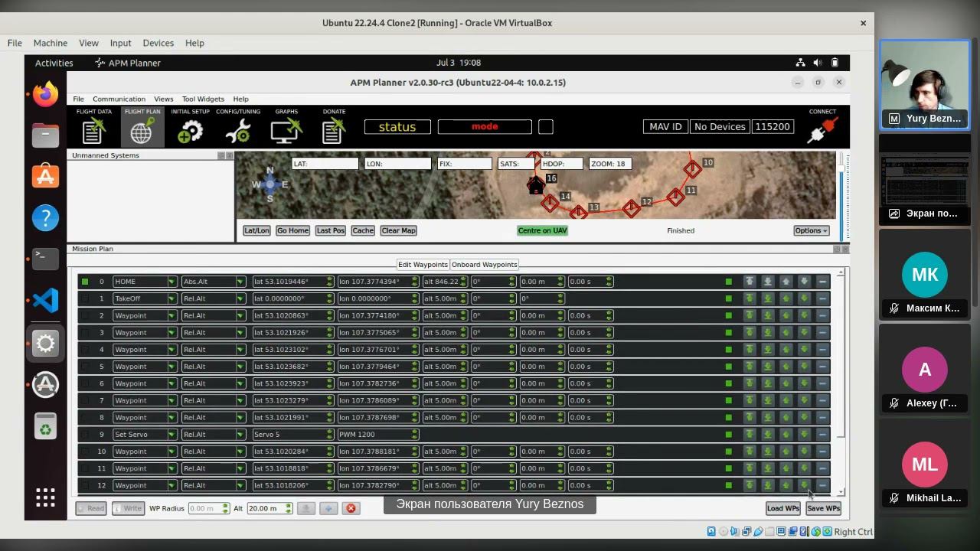The width and height of the screenshot is (980, 551).
Task: Expand the map Options dropdown
Action: (811, 230)
